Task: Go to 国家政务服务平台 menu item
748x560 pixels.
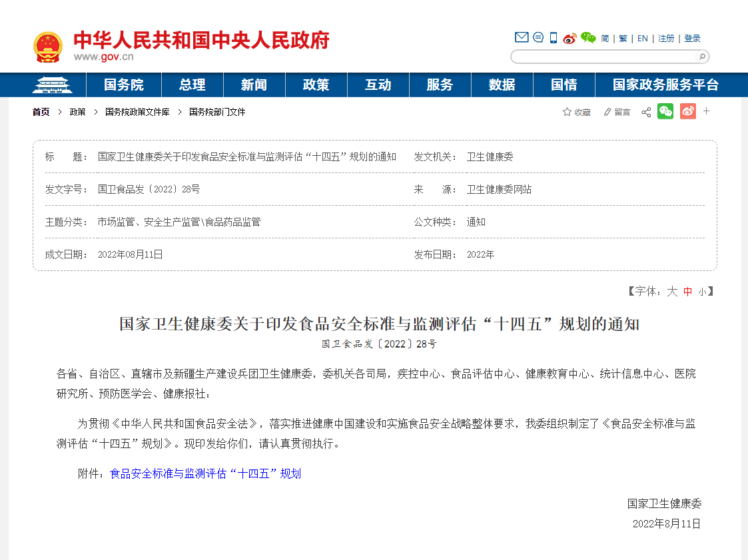Action: pyautogui.click(x=665, y=85)
